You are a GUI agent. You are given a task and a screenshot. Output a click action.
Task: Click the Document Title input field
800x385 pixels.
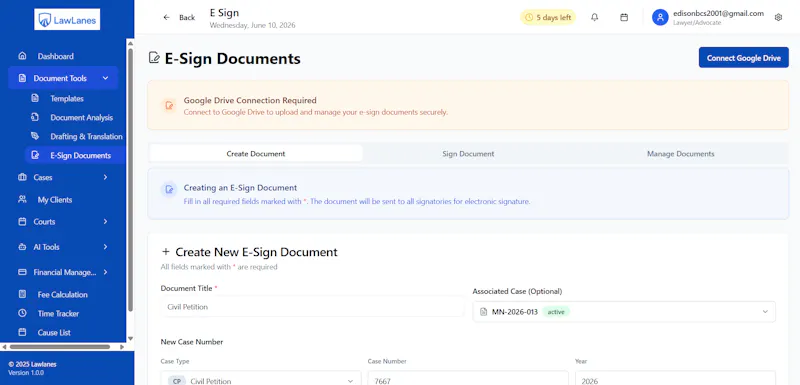[x=312, y=307]
